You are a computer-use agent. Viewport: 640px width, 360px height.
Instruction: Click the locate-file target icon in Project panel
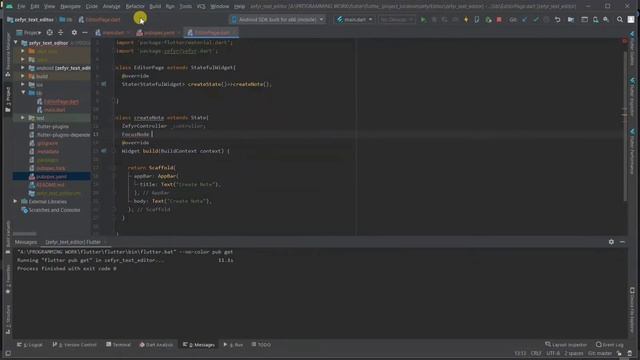49,32
